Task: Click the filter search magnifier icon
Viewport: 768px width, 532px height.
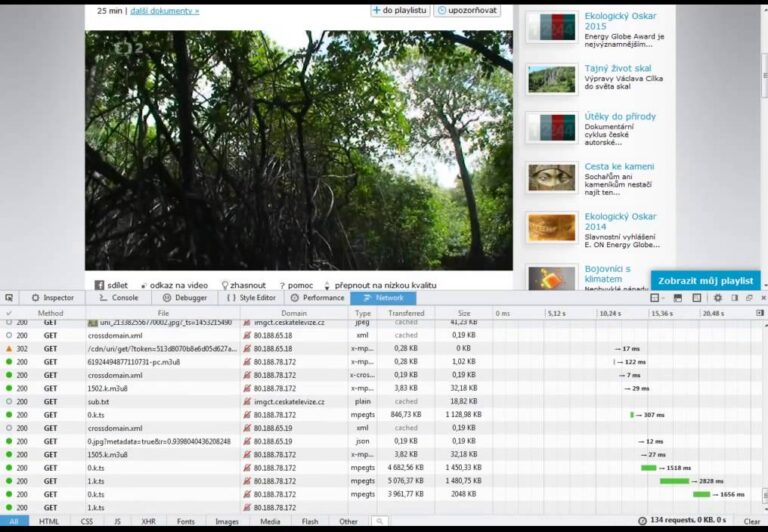Action: tap(379, 521)
